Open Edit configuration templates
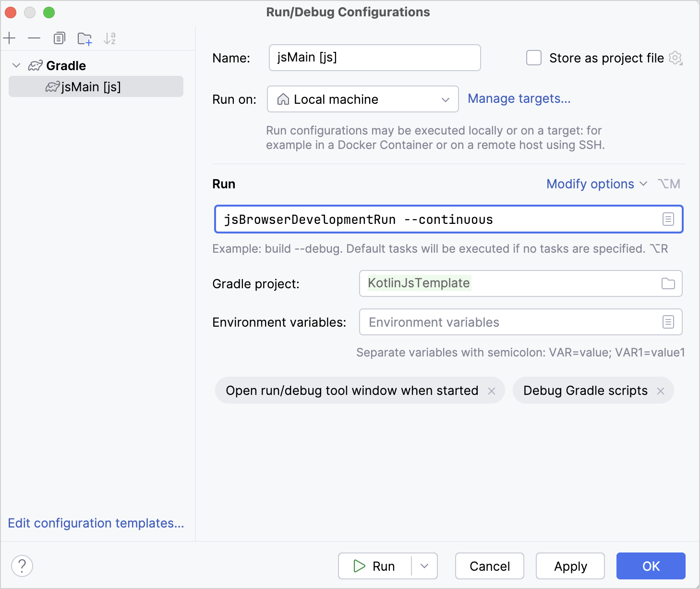This screenshot has width=700, height=589. [96, 523]
